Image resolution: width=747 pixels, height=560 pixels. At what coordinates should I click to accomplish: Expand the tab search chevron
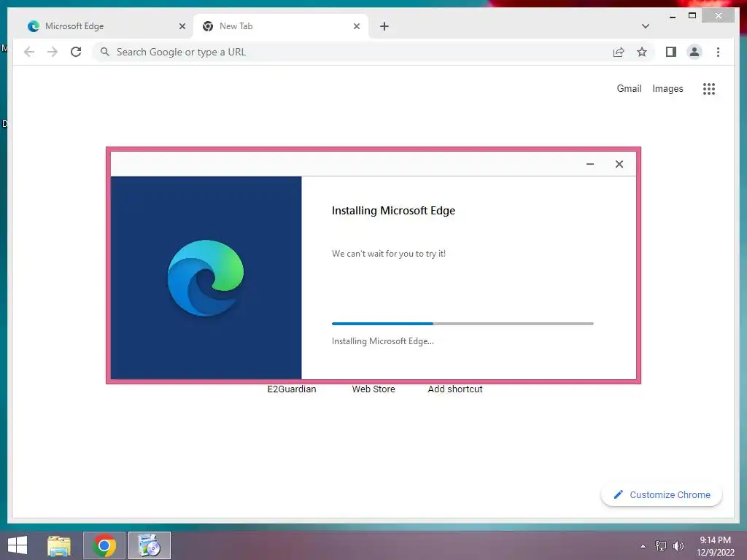[x=645, y=26]
